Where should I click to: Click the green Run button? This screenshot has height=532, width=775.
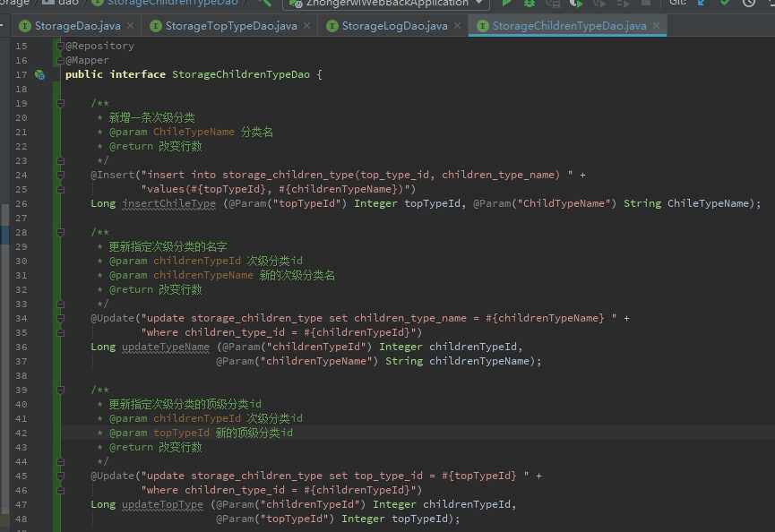click(x=506, y=3)
